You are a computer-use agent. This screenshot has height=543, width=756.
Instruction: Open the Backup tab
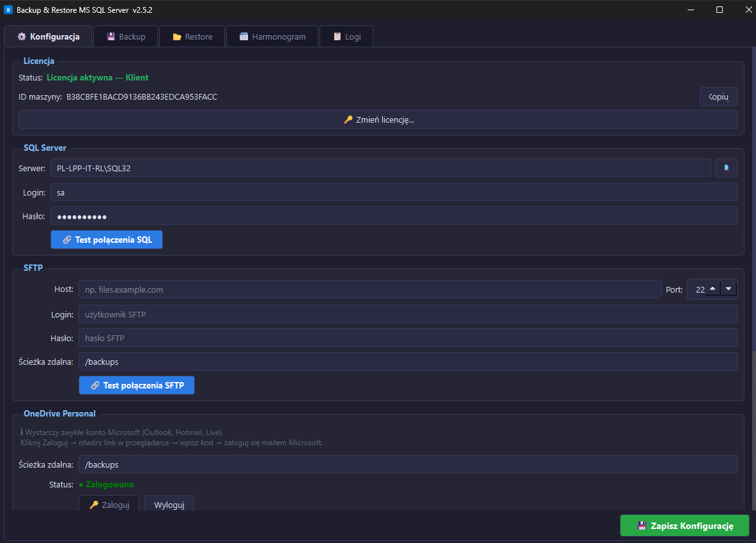(x=126, y=36)
